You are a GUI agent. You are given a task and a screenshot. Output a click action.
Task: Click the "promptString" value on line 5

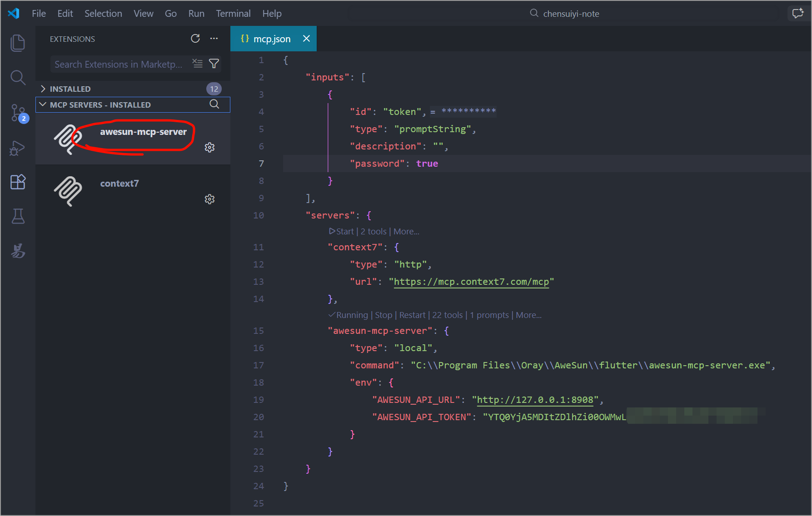(x=433, y=129)
